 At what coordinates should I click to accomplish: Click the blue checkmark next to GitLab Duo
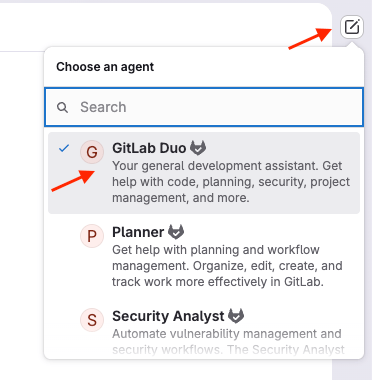(x=64, y=148)
